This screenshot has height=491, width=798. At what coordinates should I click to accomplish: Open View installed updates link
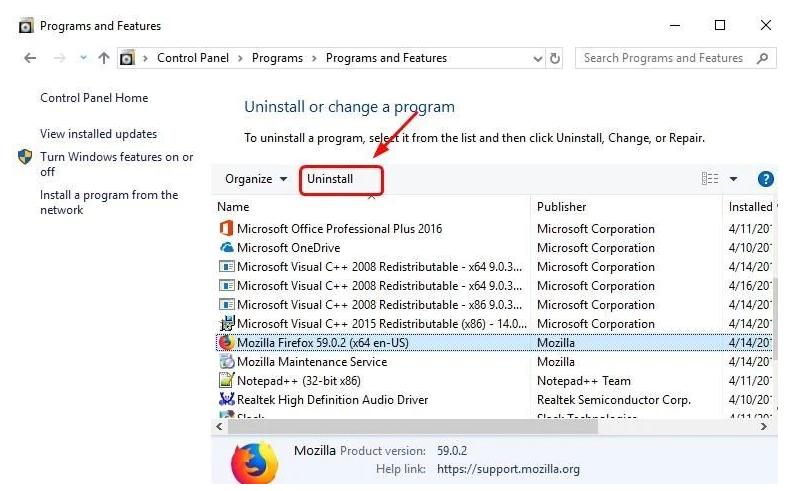(x=98, y=134)
